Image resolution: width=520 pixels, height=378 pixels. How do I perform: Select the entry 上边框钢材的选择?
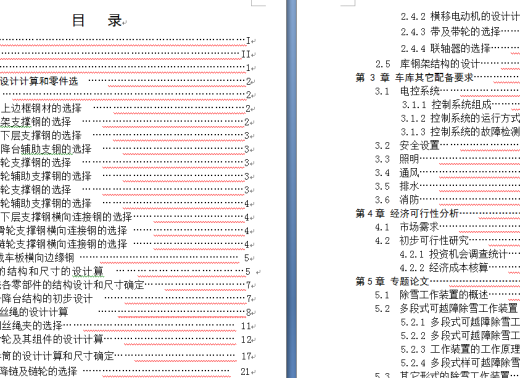click(41, 108)
